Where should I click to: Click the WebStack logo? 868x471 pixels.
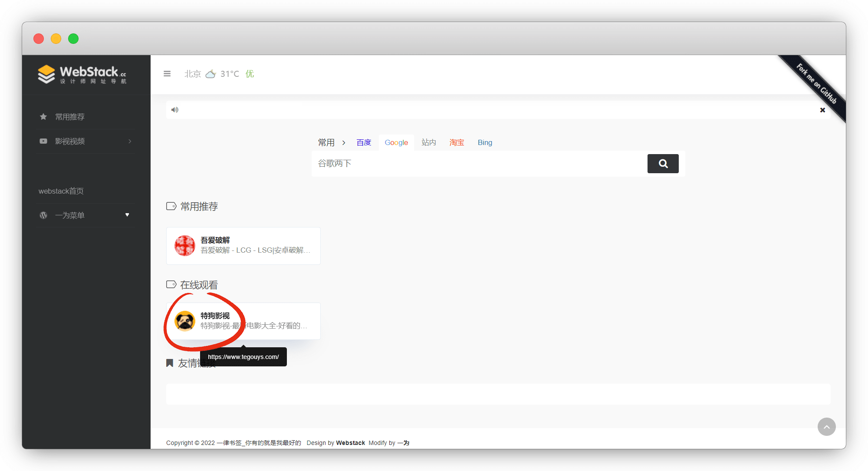82,74
